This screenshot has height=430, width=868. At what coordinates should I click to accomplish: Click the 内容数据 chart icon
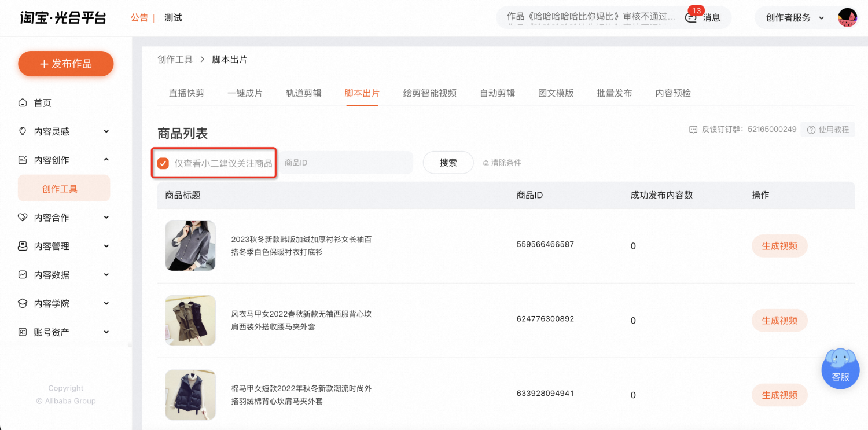[23, 275]
